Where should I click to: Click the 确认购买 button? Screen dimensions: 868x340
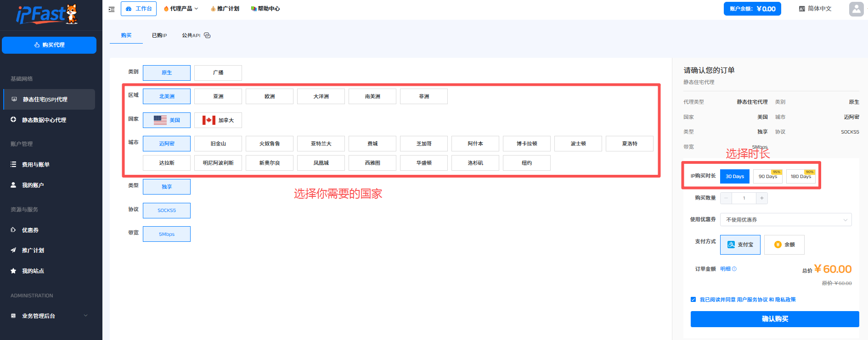tap(774, 319)
